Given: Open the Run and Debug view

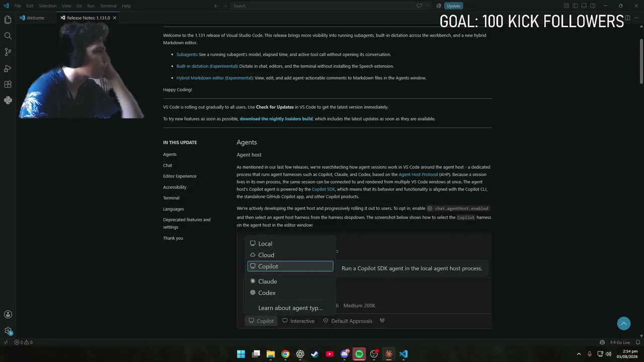Looking at the screenshot, I should [x=8, y=68].
